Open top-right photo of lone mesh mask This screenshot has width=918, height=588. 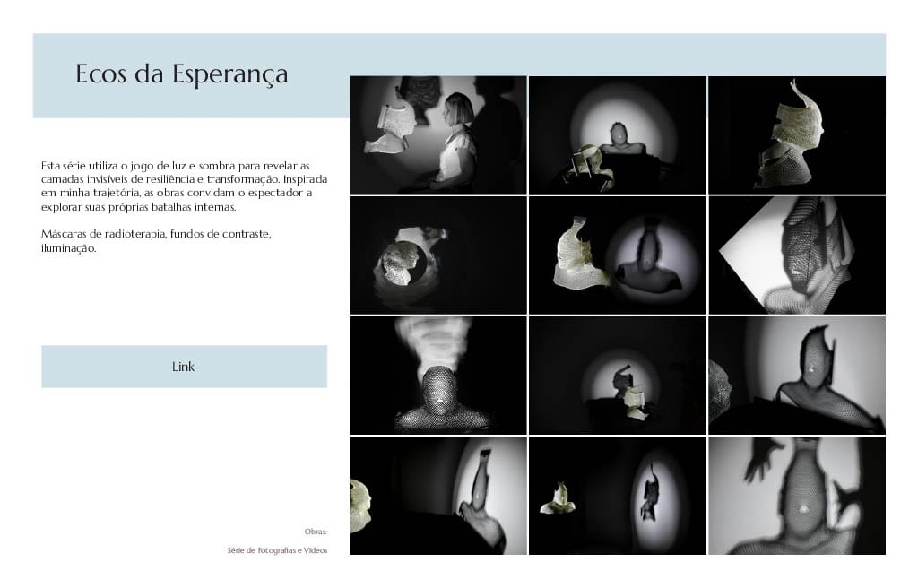[x=797, y=134]
